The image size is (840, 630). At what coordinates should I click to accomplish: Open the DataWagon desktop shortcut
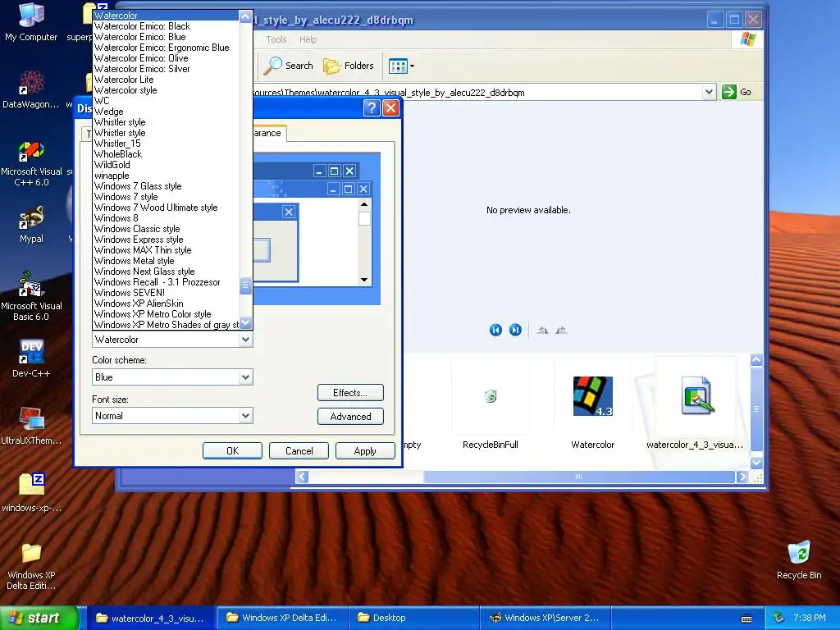(x=31, y=90)
